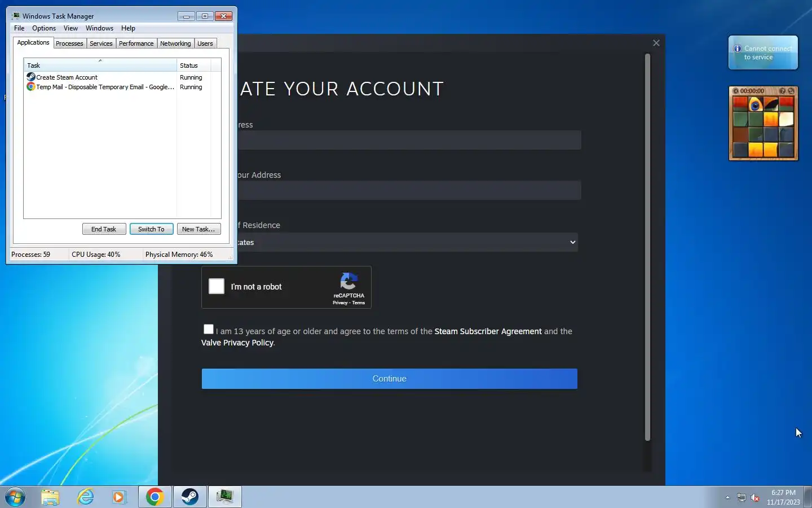Click the Processes: 59 status entry
Viewport: 812px width, 508px height.
click(x=31, y=255)
